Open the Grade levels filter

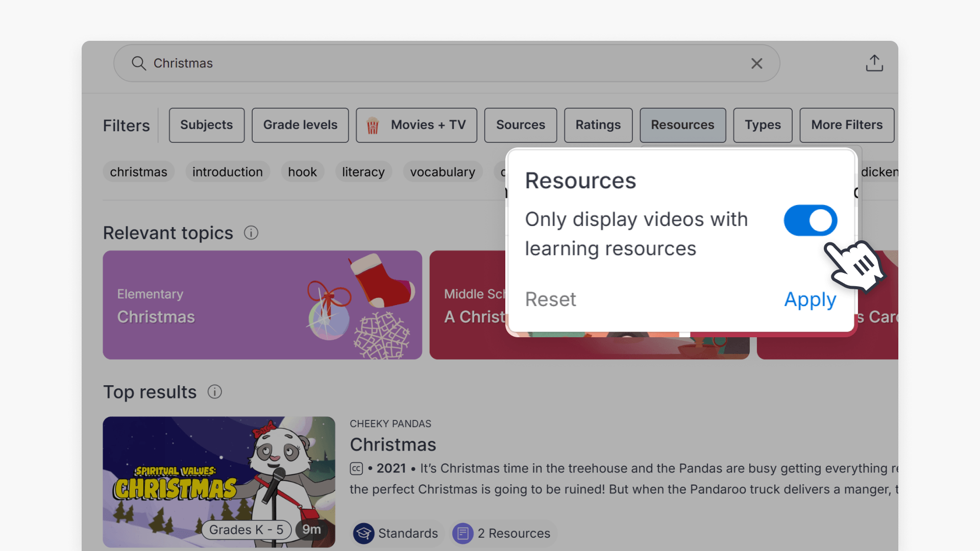pos(300,125)
